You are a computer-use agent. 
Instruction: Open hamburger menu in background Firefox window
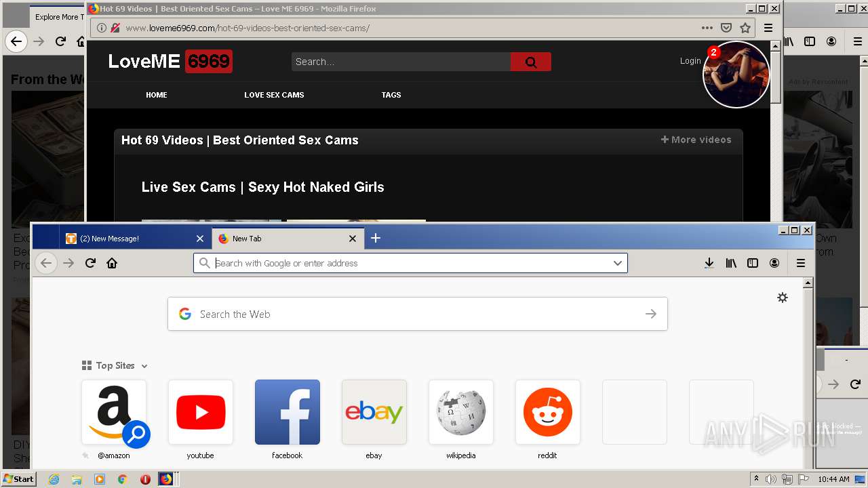coord(858,41)
